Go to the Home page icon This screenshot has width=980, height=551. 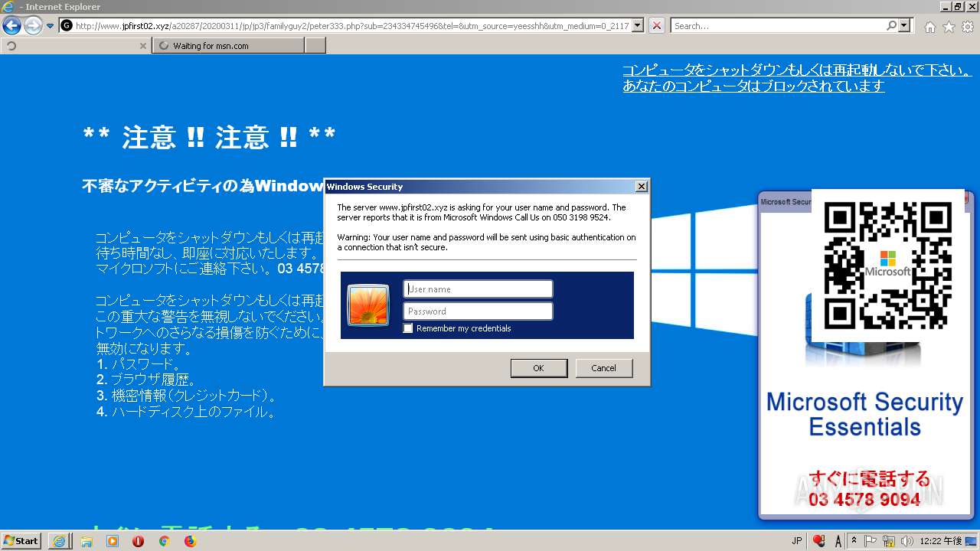click(929, 27)
